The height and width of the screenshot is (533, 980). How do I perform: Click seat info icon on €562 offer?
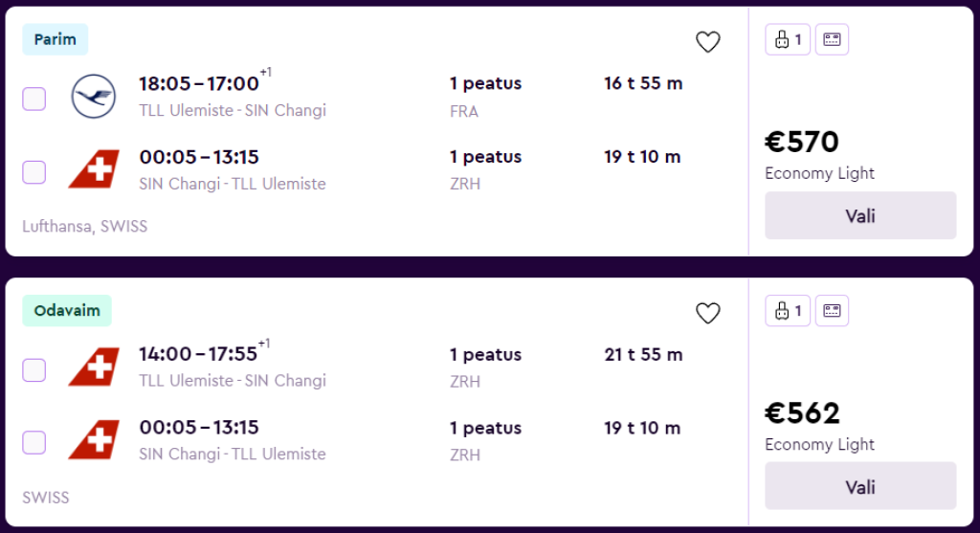[832, 311]
